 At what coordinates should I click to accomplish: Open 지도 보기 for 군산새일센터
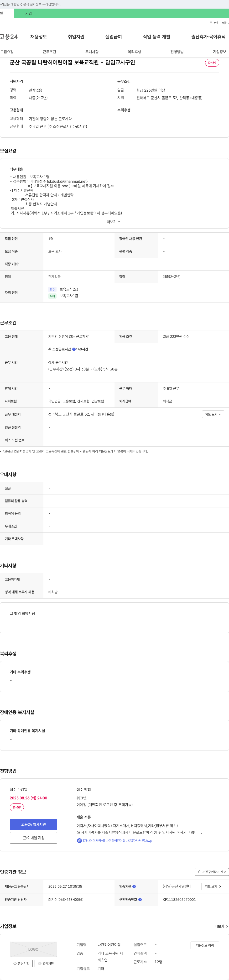tap(213, 886)
